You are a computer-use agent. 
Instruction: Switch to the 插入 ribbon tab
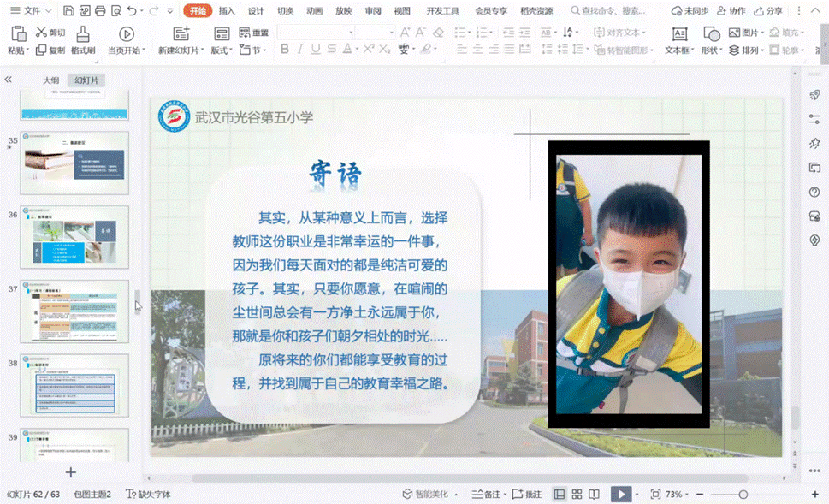point(227,11)
